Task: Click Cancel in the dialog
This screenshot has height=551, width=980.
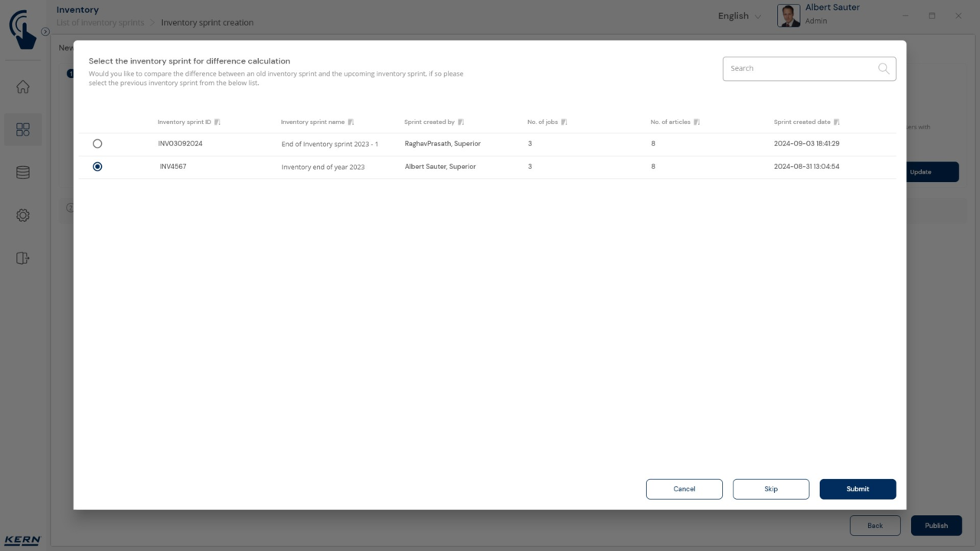Action: click(x=684, y=489)
